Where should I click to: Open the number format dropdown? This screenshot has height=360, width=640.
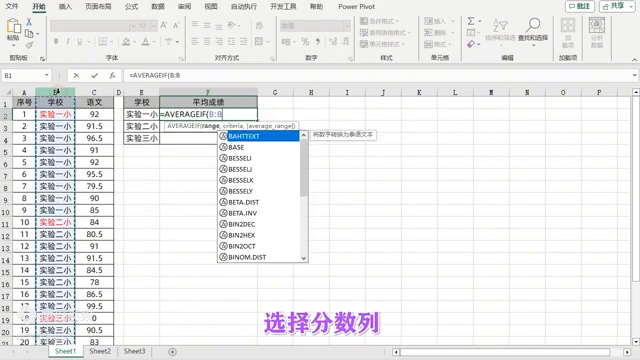[x=347, y=26]
